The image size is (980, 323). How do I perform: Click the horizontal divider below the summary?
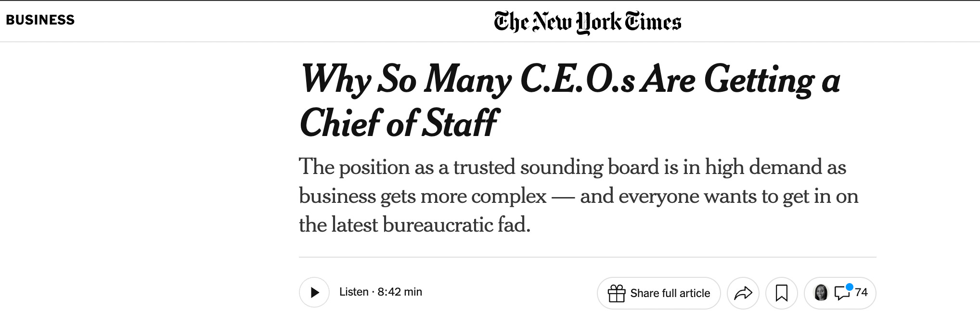[x=587, y=257]
